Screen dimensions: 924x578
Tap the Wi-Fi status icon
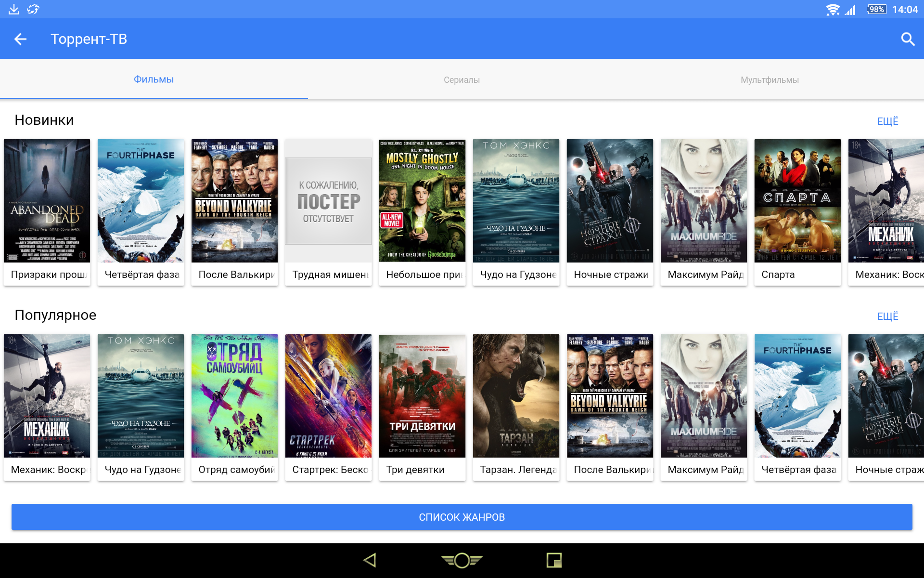coord(833,10)
